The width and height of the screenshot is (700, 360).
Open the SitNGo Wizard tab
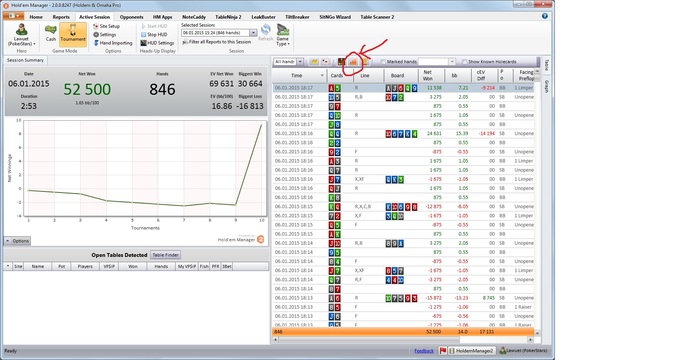(x=335, y=17)
